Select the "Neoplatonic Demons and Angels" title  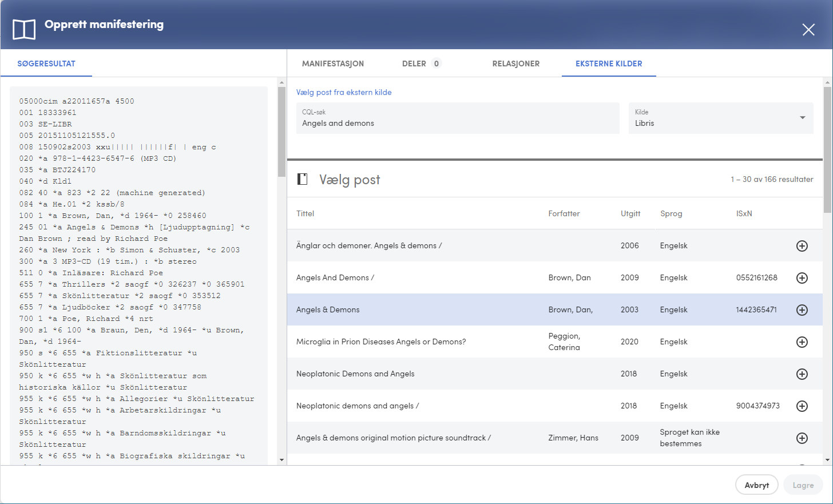pos(355,374)
